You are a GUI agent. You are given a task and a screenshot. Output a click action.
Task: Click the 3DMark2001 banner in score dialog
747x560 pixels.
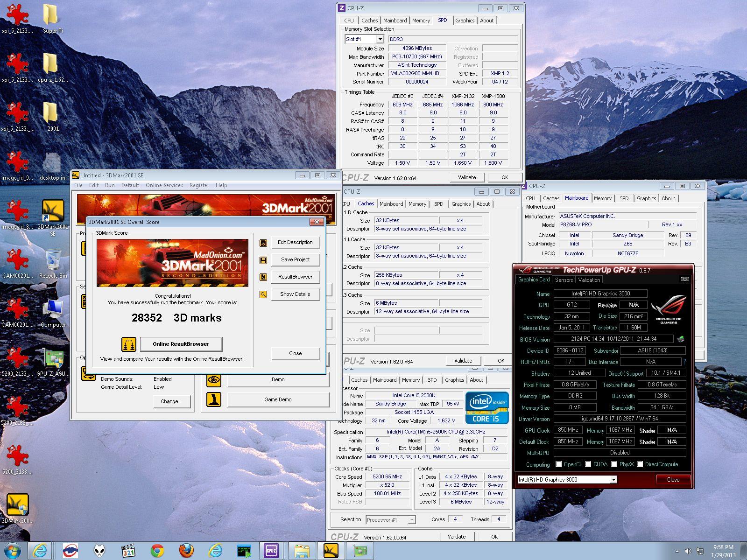[172, 263]
